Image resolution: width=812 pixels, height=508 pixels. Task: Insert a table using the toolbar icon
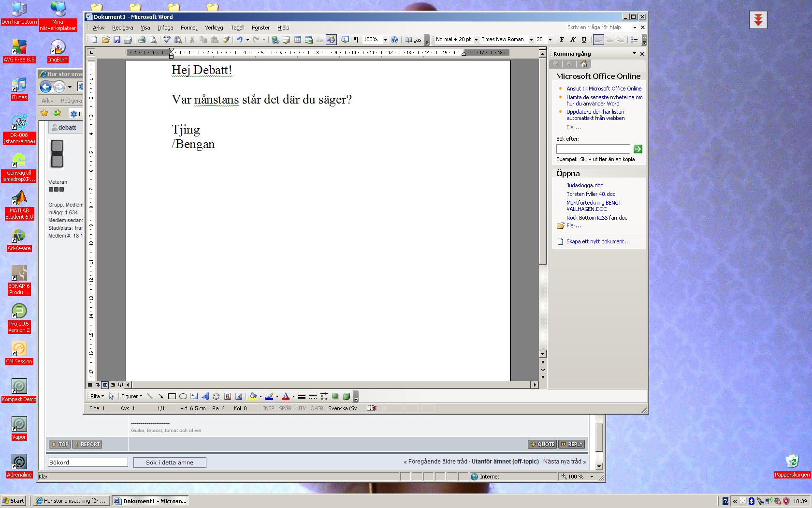[298, 40]
